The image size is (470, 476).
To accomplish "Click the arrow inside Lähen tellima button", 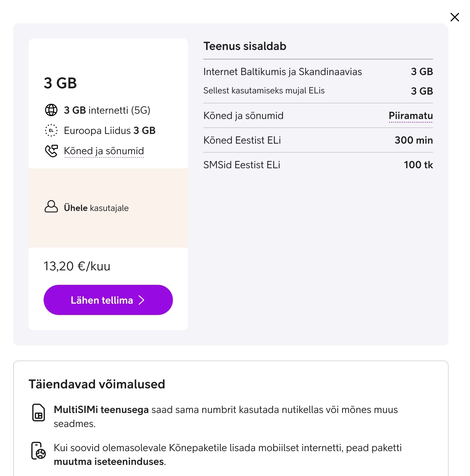I will (x=141, y=300).
